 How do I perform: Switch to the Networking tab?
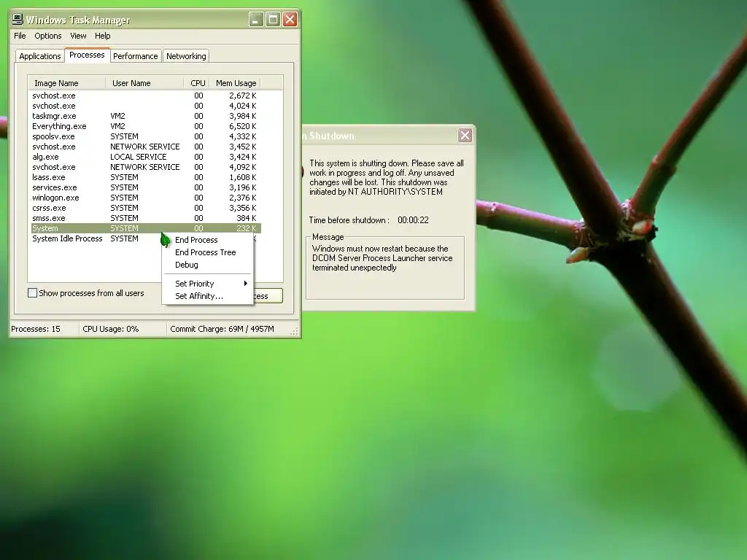(186, 56)
